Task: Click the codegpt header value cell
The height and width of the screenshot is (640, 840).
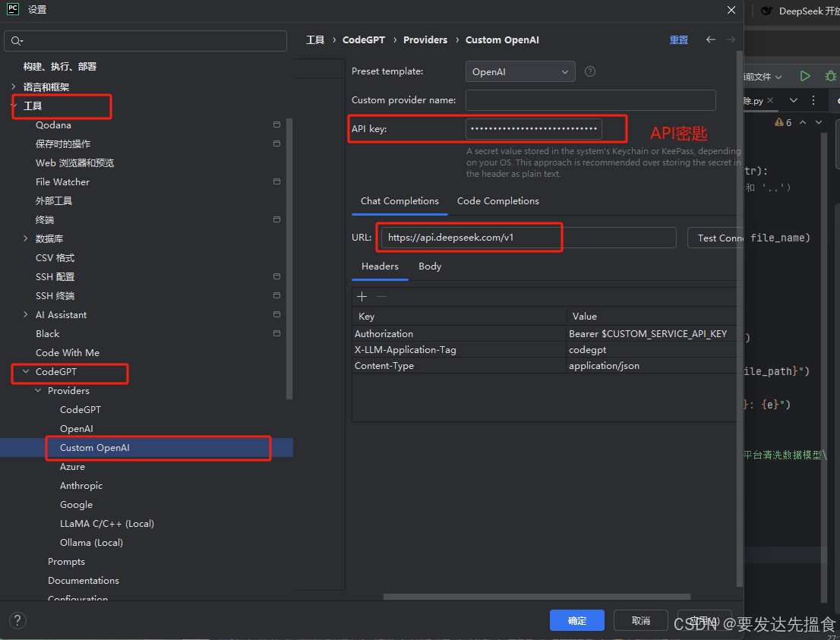Action: pyautogui.click(x=654, y=350)
